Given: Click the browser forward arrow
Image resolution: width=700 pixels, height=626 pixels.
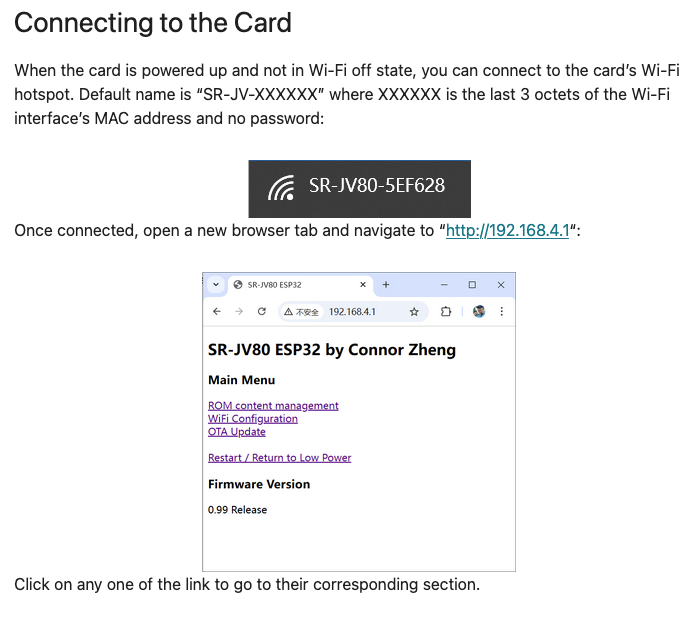Looking at the screenshot, I should 239,312.
